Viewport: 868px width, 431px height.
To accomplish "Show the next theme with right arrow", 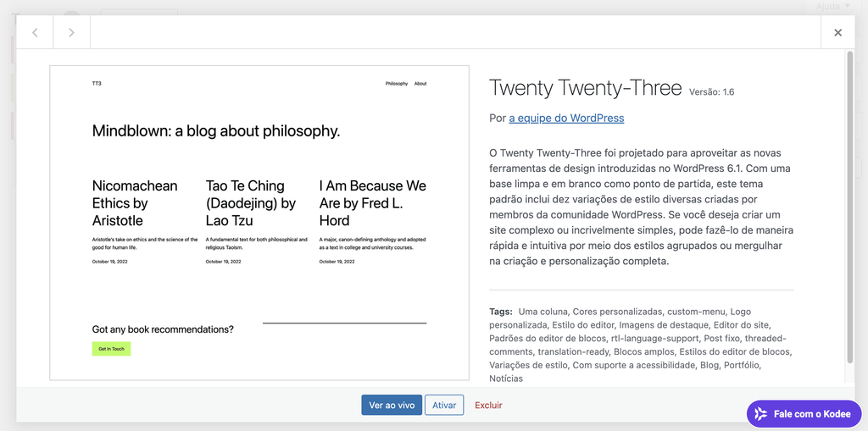I will click(x=71, y=32).
